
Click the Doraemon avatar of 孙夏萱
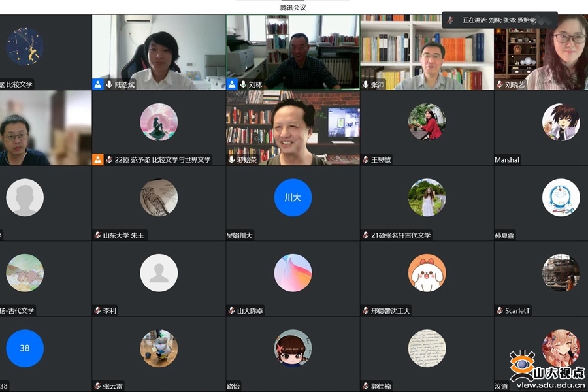tap(561, 197)
